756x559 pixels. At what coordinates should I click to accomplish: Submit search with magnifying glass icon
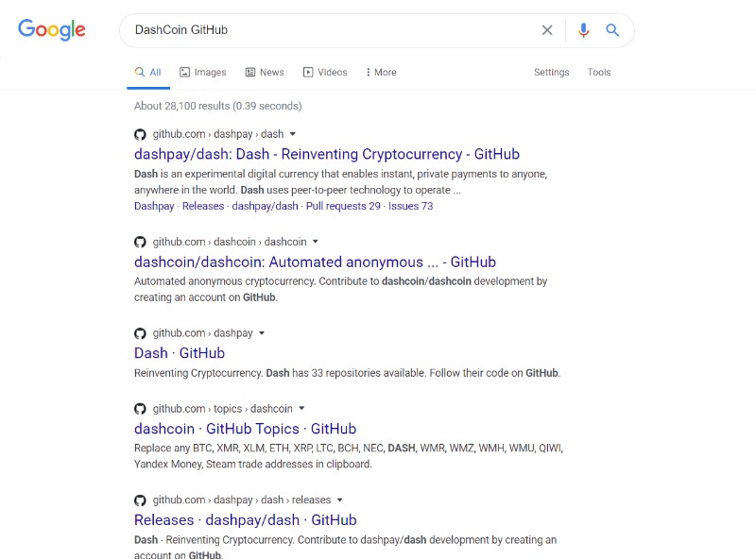[612, 30]
